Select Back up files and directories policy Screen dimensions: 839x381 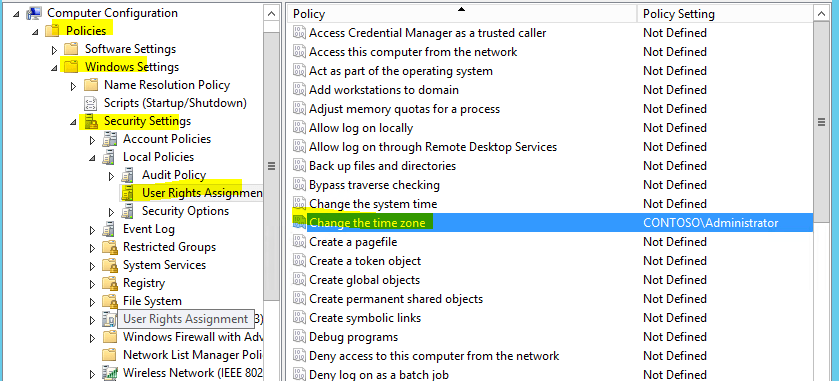[382, 166]
